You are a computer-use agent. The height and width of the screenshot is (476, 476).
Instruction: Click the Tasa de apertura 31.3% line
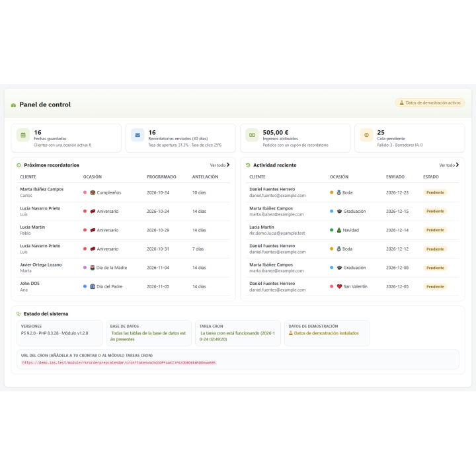185,145
